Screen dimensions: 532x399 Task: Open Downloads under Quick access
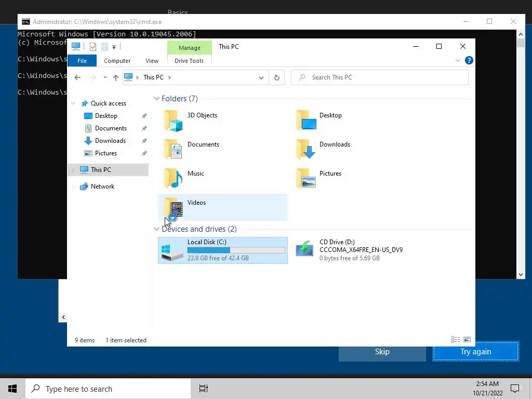(x=110, y=141)
